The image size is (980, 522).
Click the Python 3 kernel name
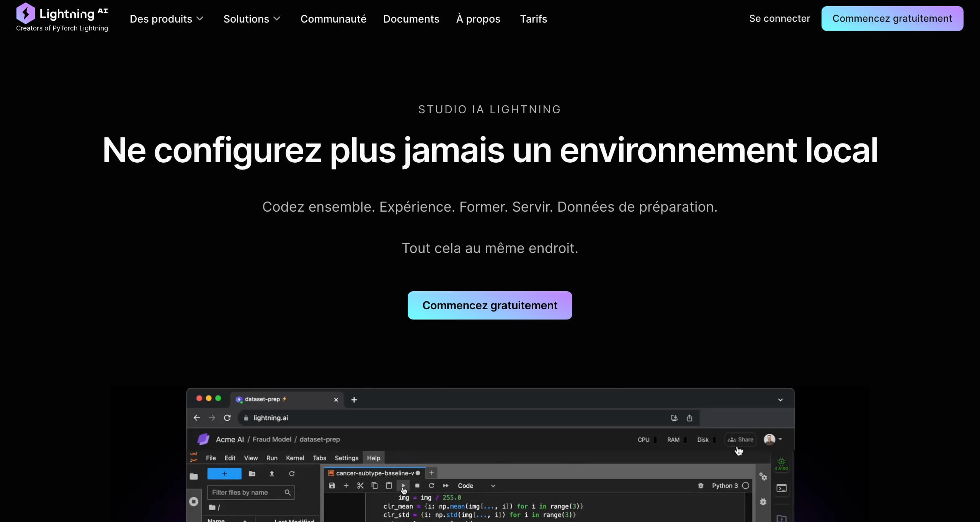pyautogui.click(x=725, y=486)
